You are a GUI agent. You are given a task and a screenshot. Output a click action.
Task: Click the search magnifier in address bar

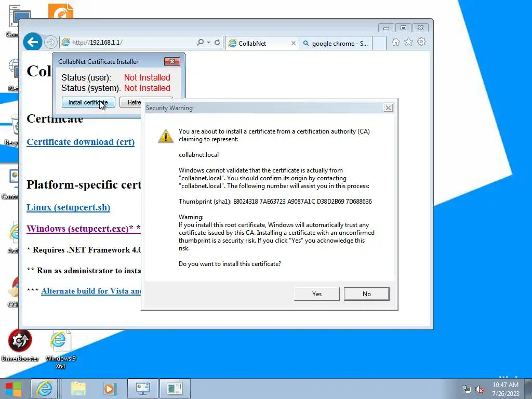[x=200, y=42]
